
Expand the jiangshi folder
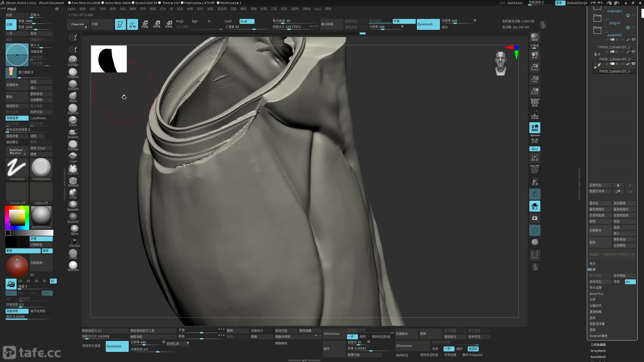(x=597, y=18)
